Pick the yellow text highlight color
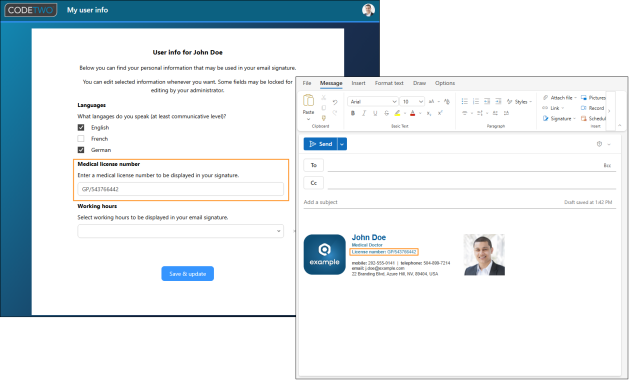 pos(397,113)
